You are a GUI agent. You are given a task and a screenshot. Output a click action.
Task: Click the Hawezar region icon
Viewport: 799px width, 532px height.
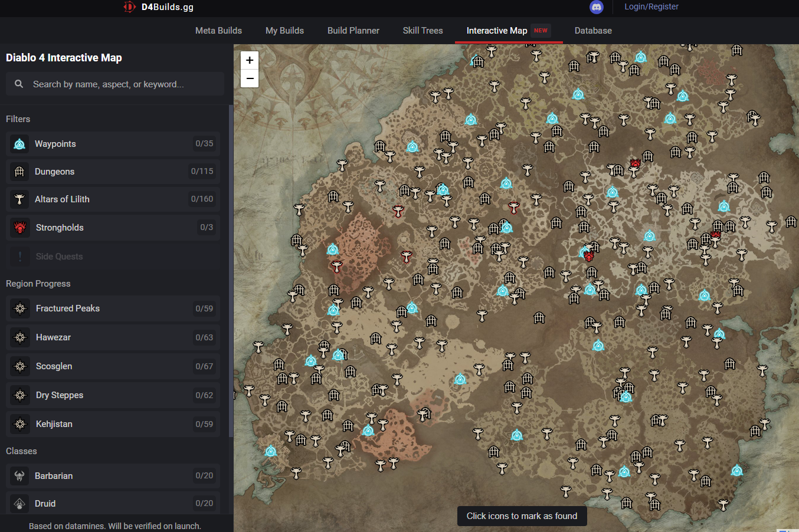pos(20,337)
